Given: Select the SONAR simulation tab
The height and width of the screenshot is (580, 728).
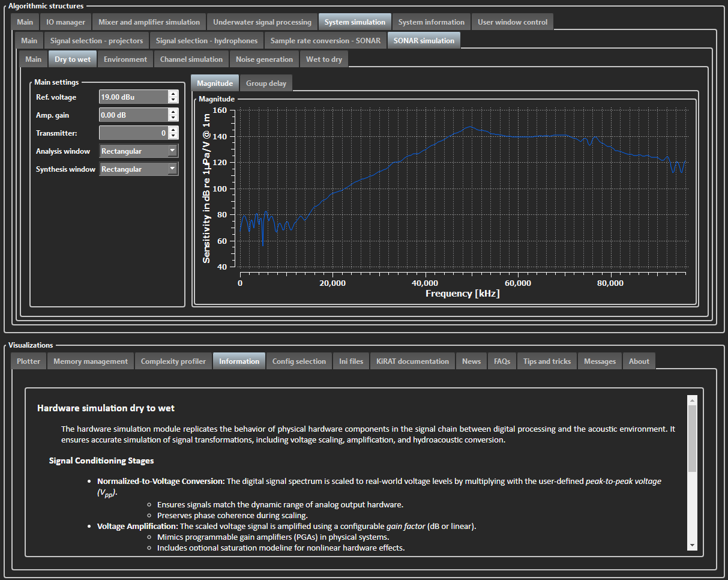Looking at the screenshot, I should click(424, 41).
